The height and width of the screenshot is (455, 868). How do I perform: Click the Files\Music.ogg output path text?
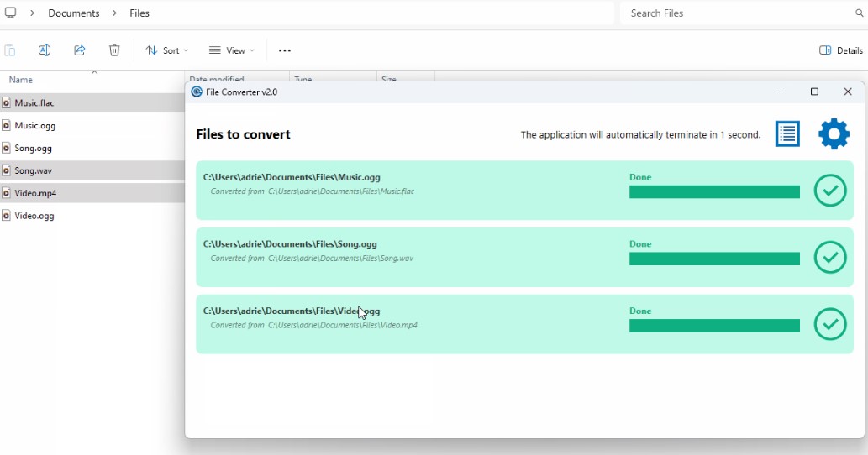pyautogui.click(x=292, y=177)
